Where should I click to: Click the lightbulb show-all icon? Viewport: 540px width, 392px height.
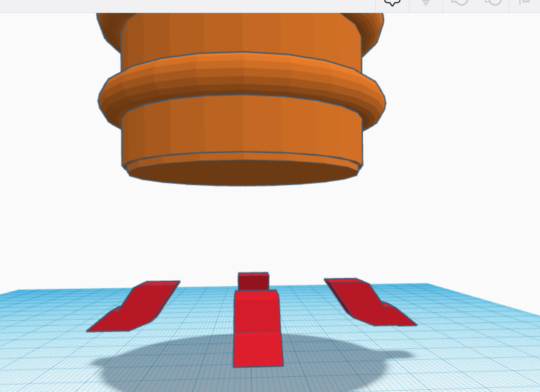tap(426, 3)
